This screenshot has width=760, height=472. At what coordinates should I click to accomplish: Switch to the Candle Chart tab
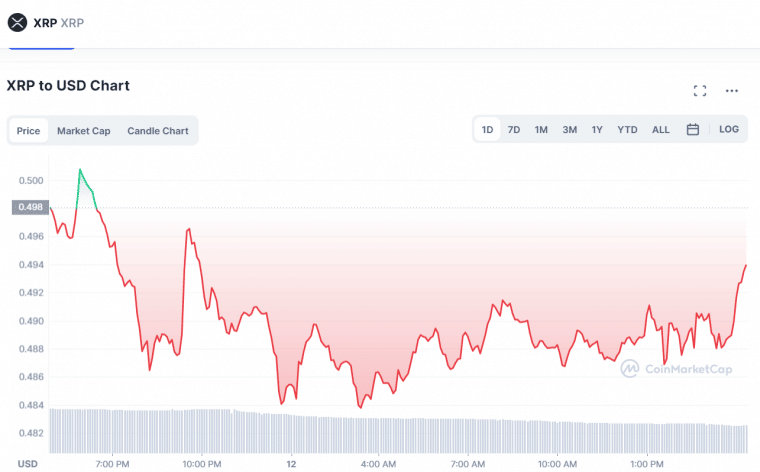158,131
